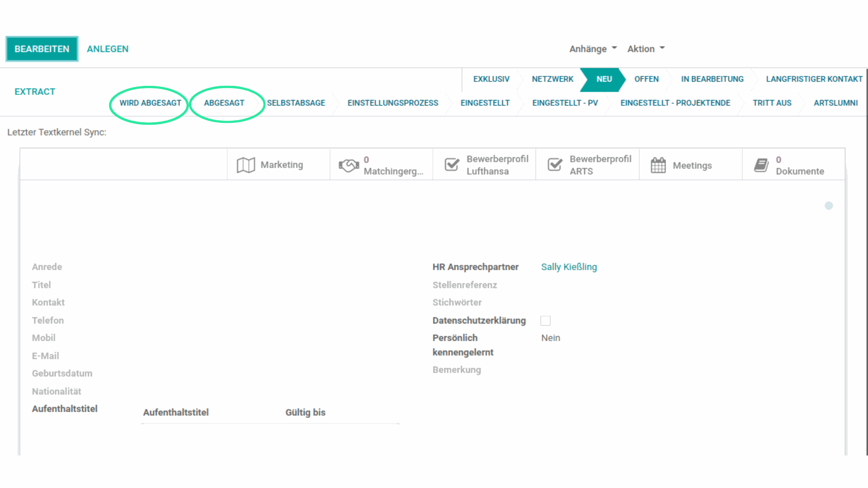Set stage to EINSTELLUNGSPROZESS
This screenshot has width=868, height=488.
point(392,103)
